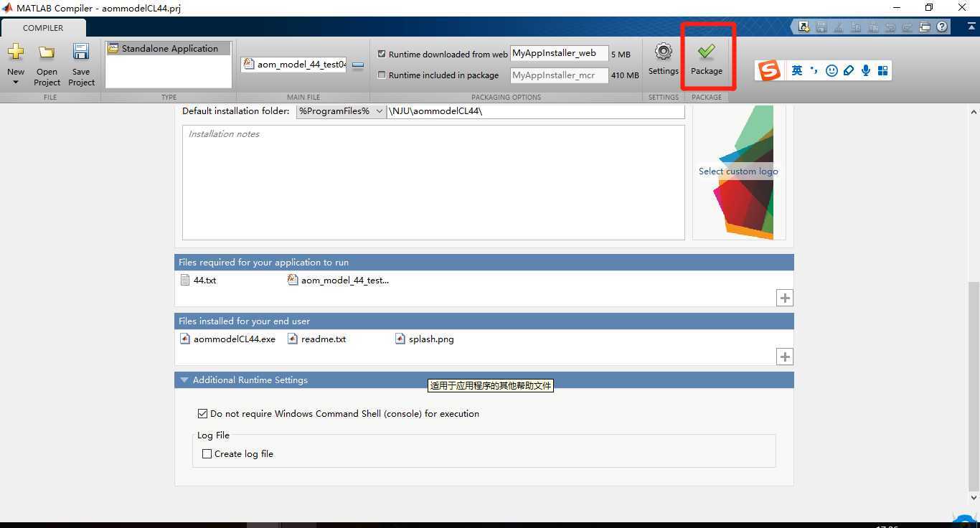Image resolution: width=980 pixels, height=528 pixels.
Task: Select splash.png in installed files
Action: pos(425,339)
